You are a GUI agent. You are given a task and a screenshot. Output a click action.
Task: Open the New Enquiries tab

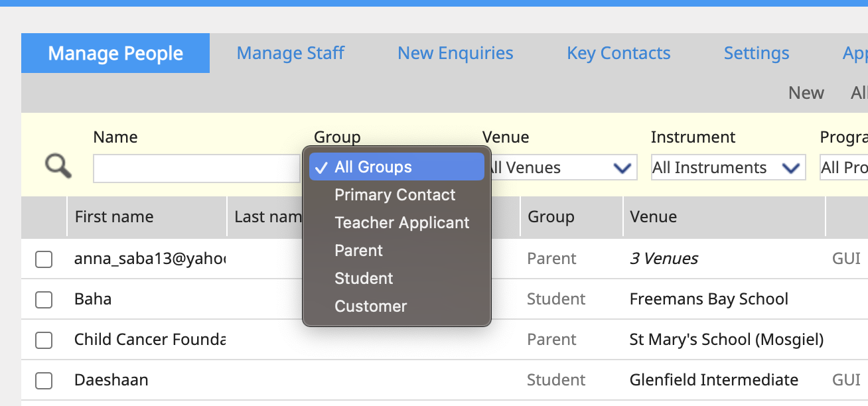click(455, 53)
